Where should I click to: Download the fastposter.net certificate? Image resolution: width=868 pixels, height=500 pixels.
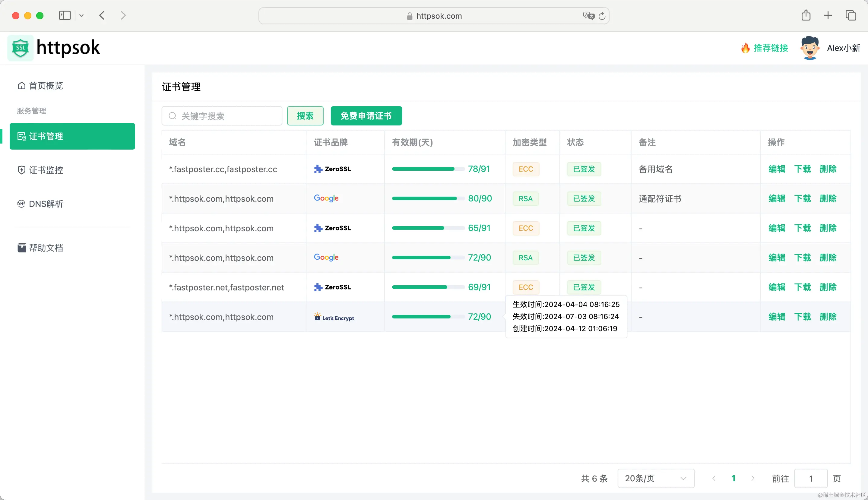803,287
